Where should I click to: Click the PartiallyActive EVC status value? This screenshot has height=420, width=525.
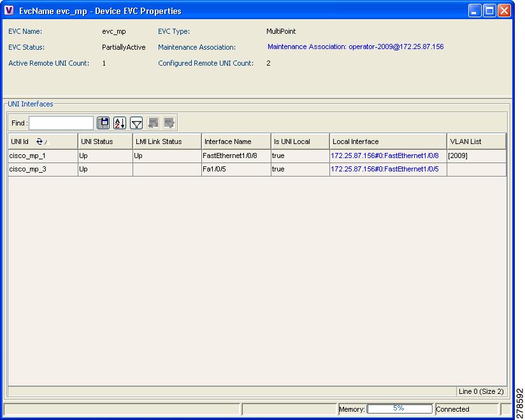[x=124, y=48]
